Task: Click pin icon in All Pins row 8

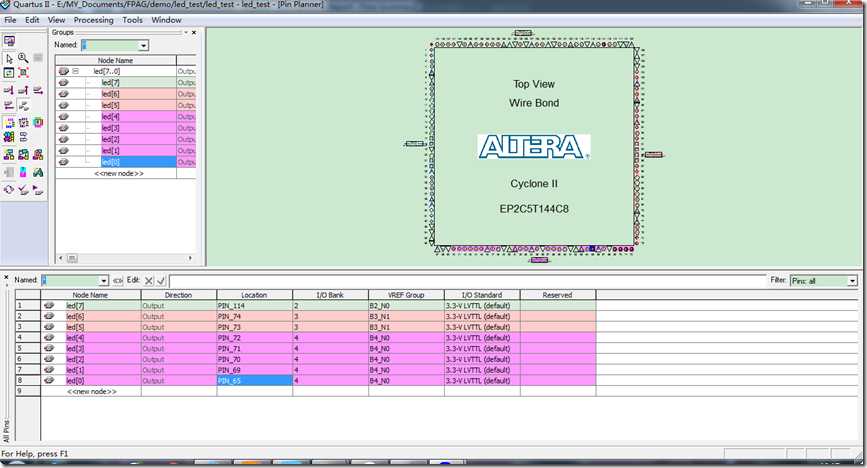Action: [x=49, y=380]
